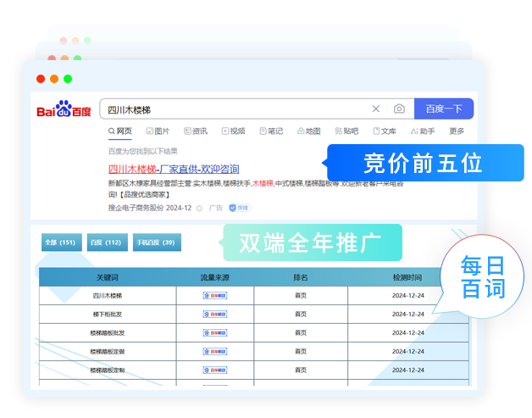Open image search via the camera icon
Viewport: 532px width, 418px height.
pos(399,109)
